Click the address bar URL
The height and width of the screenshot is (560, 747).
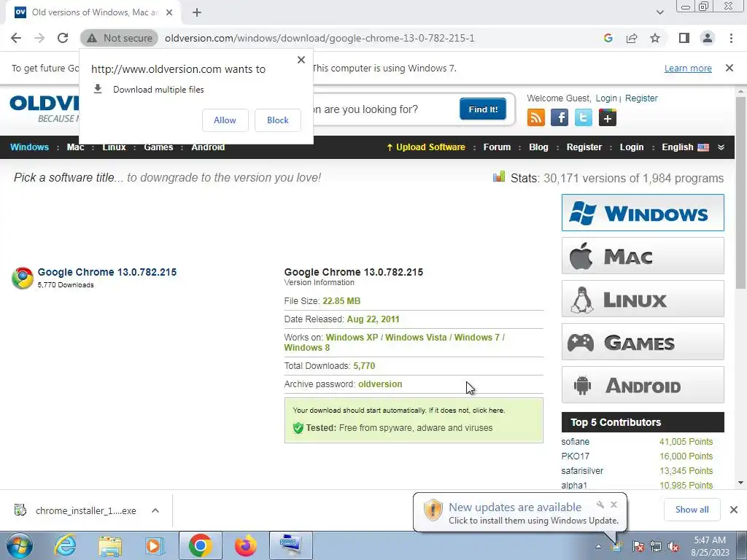pos(320,38)
